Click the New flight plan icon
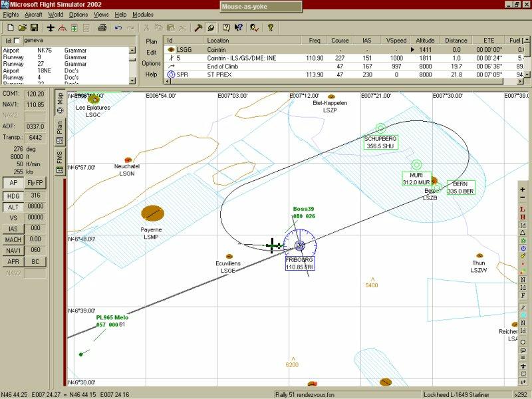The height and width of the screenshot is (399, 532). [11, 28]
